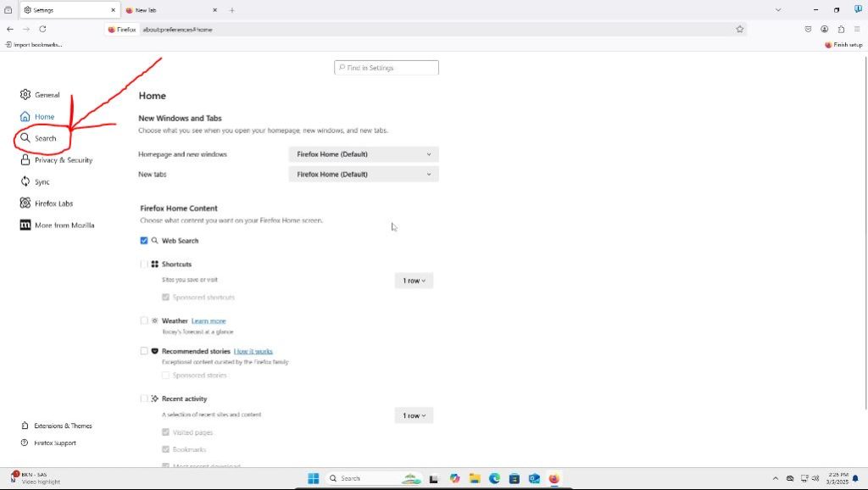Open File Explorer from the taskbar
Image resolution: width=868 pixels, height=490 pixels.
point(475,478)
